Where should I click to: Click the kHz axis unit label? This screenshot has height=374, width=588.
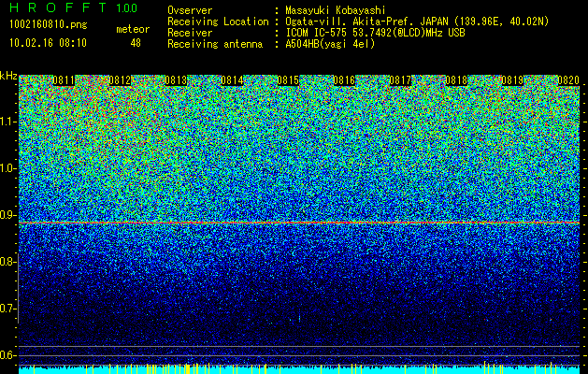coord(8,76)
